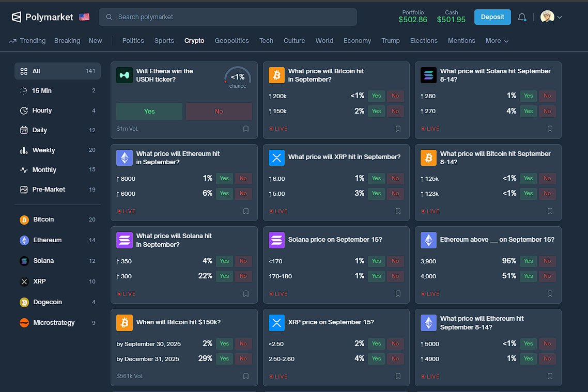Bookmark Ethereum above on September 15 market

click(x=550, y=294)
